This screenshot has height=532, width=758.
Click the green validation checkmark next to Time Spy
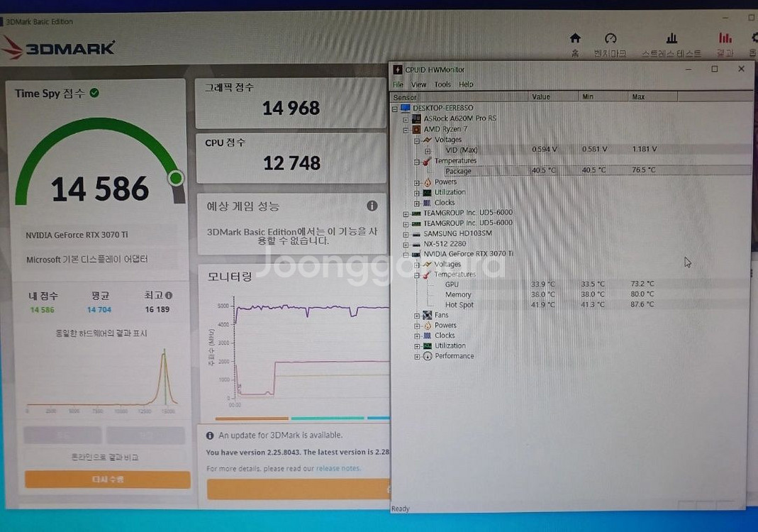(94, 93)
